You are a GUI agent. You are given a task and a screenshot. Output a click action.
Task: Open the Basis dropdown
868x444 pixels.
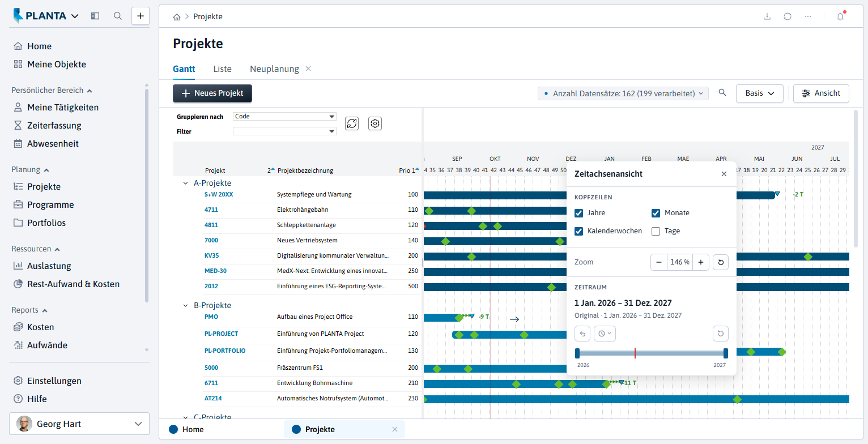[759, 93]
